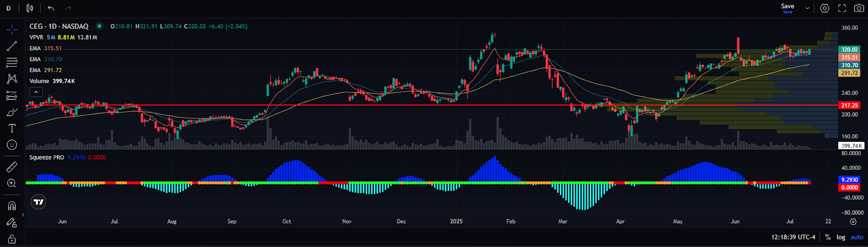Click the 399.74K volume axis label
Screen dimensions: 868x247
click(x=851, y=146)
